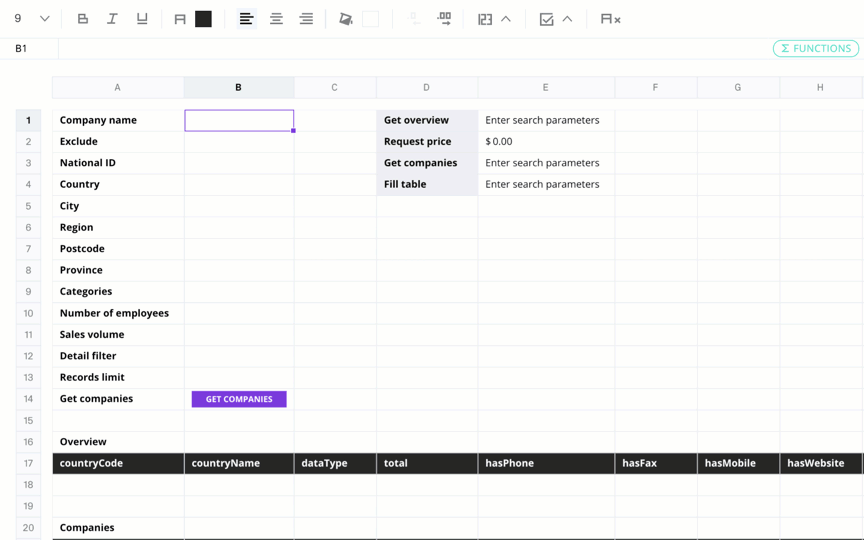864x540 pixels.
Task: Click the formula bar input
Action: tap(415, 48)
